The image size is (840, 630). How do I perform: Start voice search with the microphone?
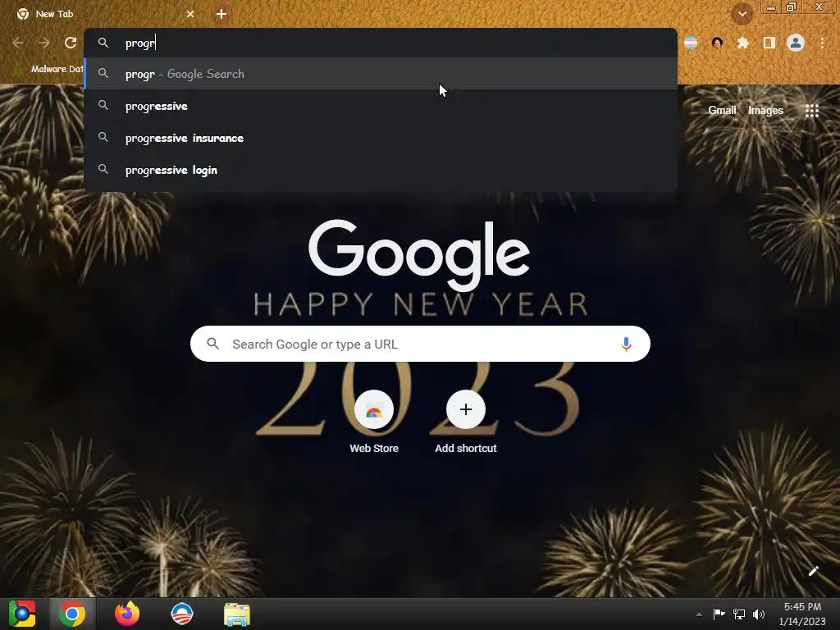point(626,344)
